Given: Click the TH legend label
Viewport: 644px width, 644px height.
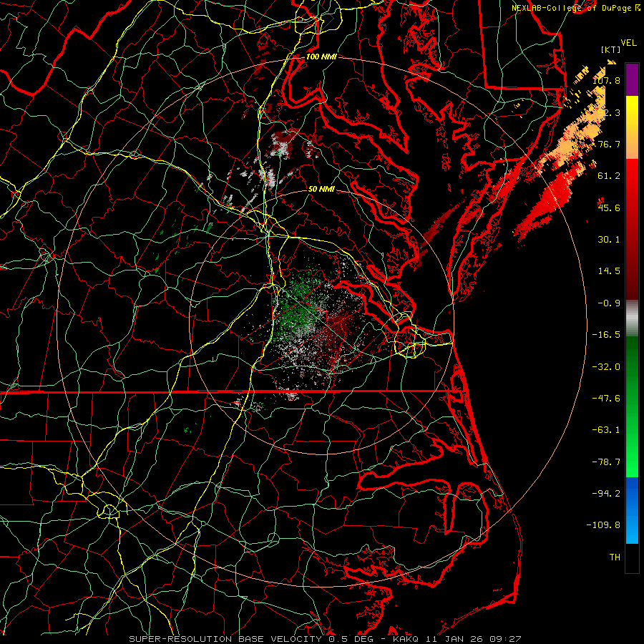Looking at the screenshot, I should point(615,557).
